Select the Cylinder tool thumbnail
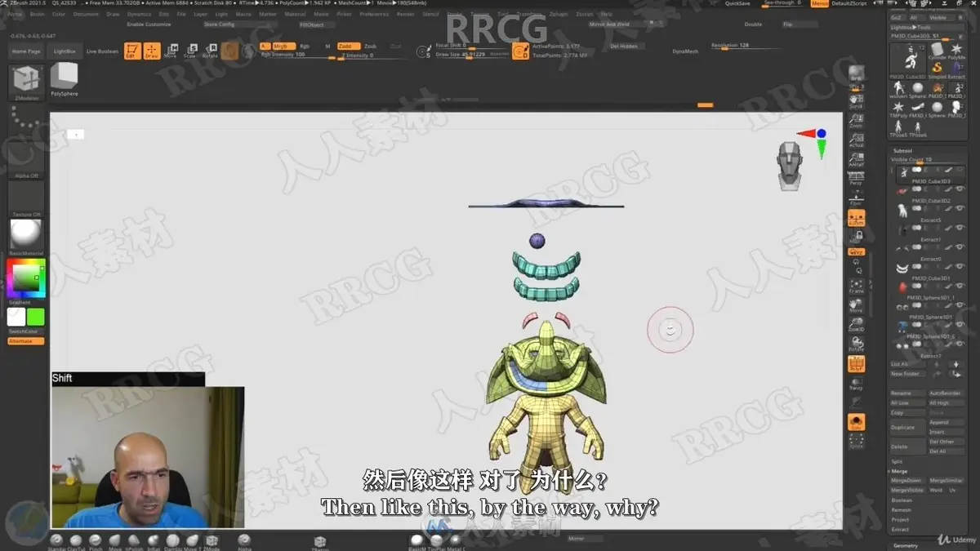 (937, 51)
